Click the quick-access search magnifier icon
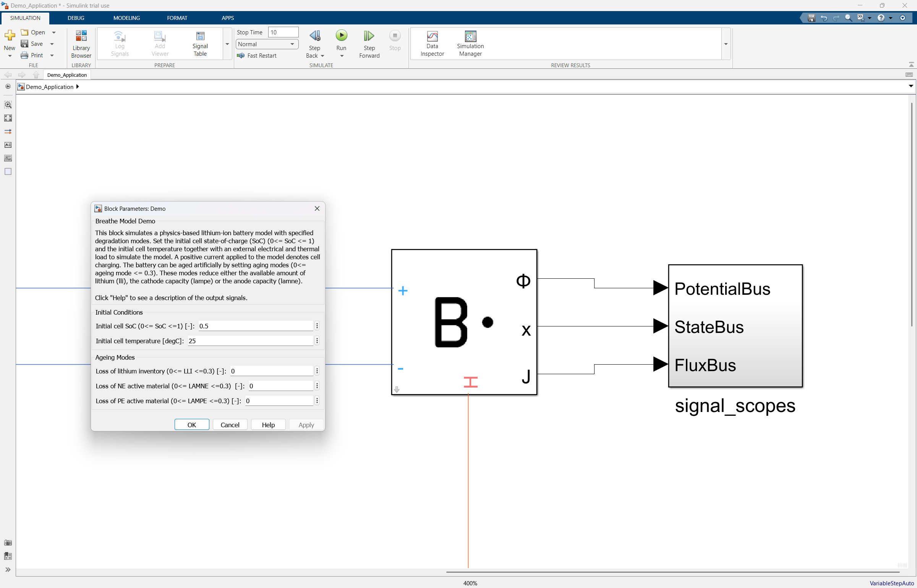 pyautogui.click(x=848, y=18)
